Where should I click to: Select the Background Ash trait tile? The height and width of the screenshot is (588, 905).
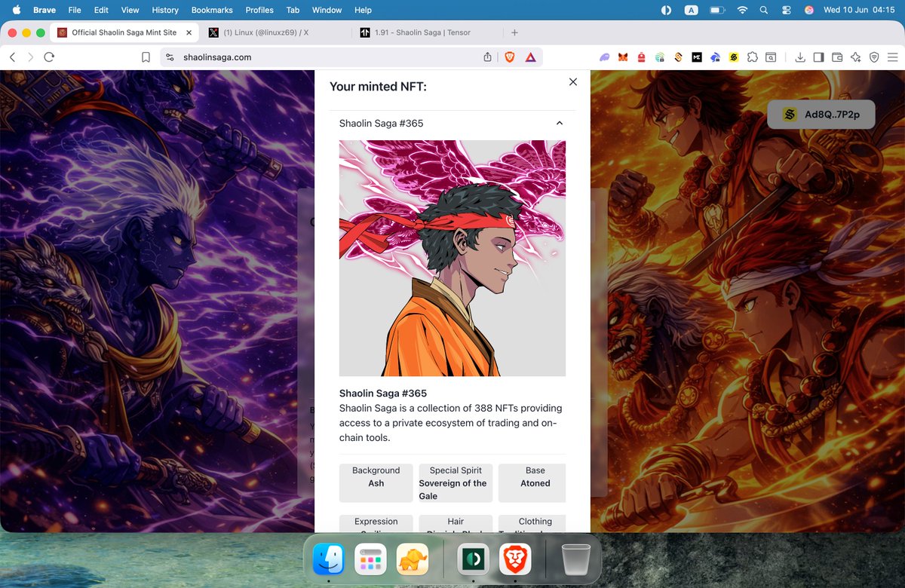pyautogui.click(x=376, y=483)
